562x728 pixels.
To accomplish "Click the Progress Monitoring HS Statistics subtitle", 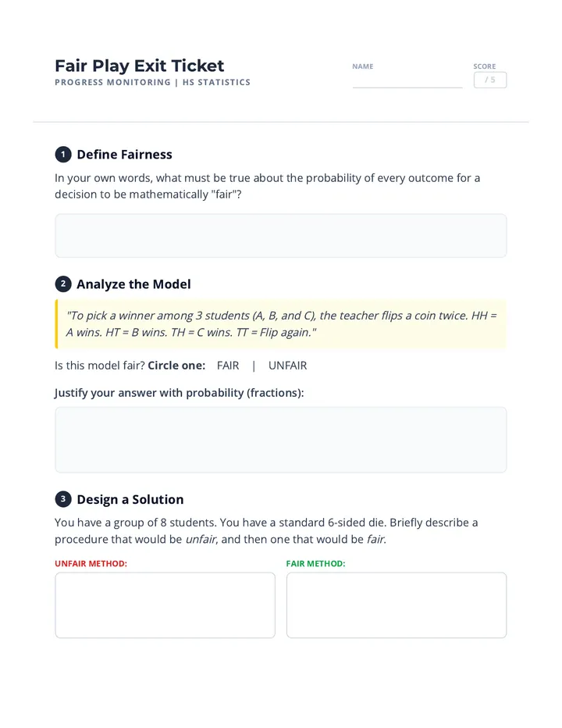I will pos(153,82).
